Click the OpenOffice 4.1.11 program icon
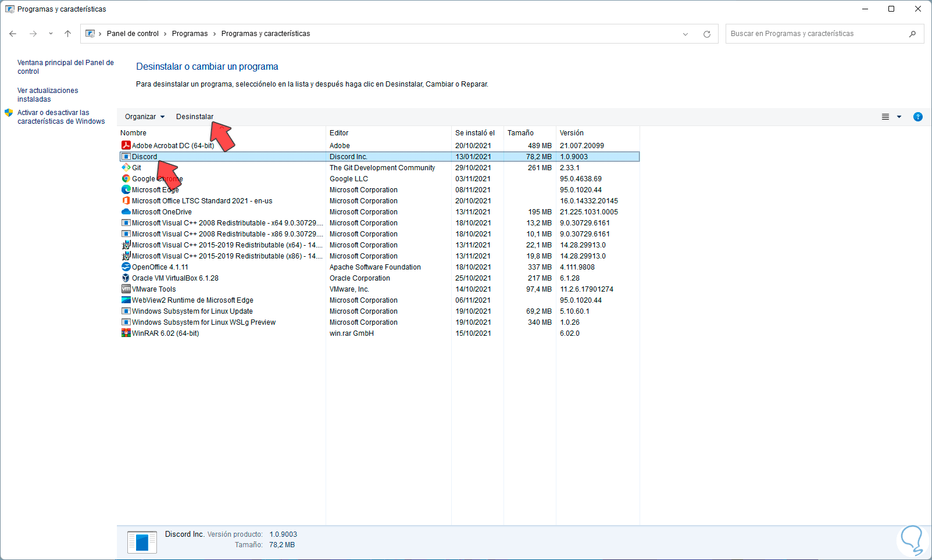Image resolution: width=932 pixels, height=560 pixels. click(126, 267)
